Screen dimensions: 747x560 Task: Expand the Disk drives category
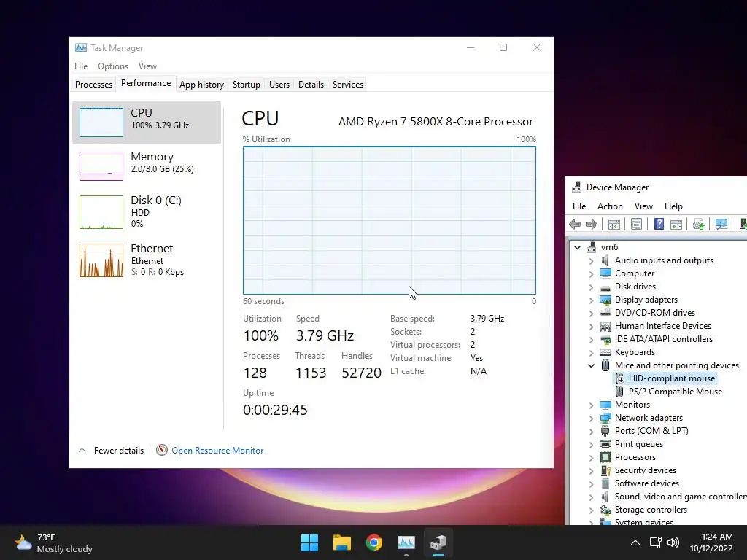[591, 287]
